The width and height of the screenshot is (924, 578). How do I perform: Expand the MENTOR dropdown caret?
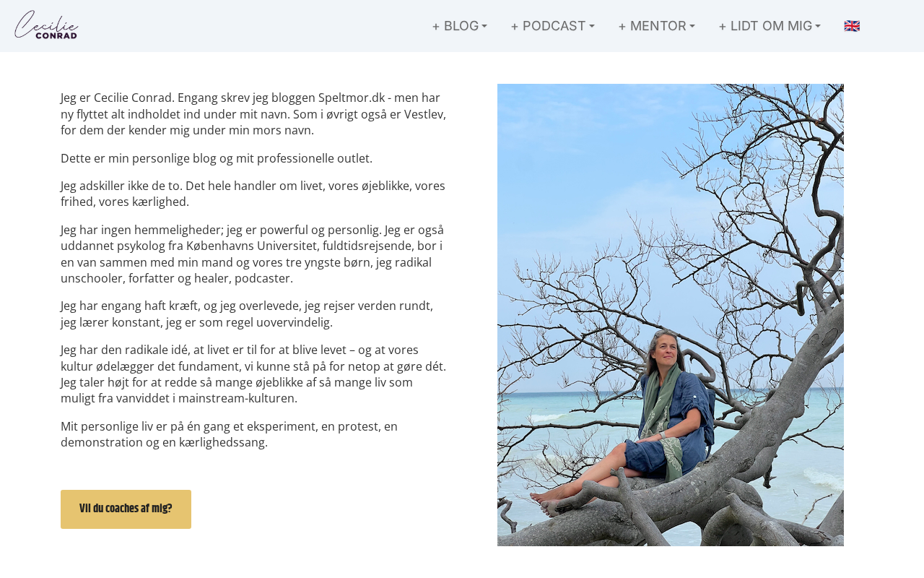[692, 27]
